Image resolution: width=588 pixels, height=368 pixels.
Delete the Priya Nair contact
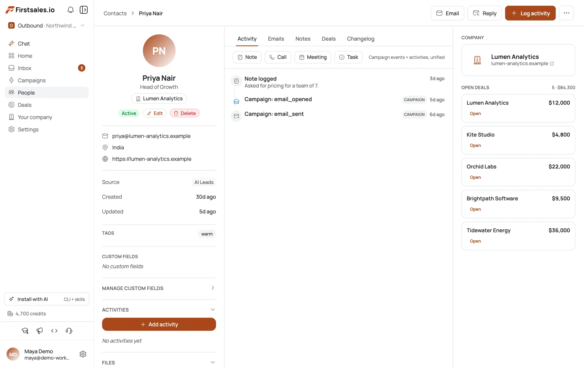coord(185,113)
